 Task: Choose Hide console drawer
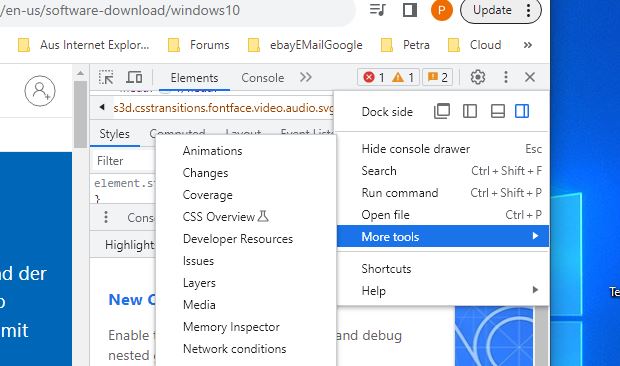tap(443, 149)
